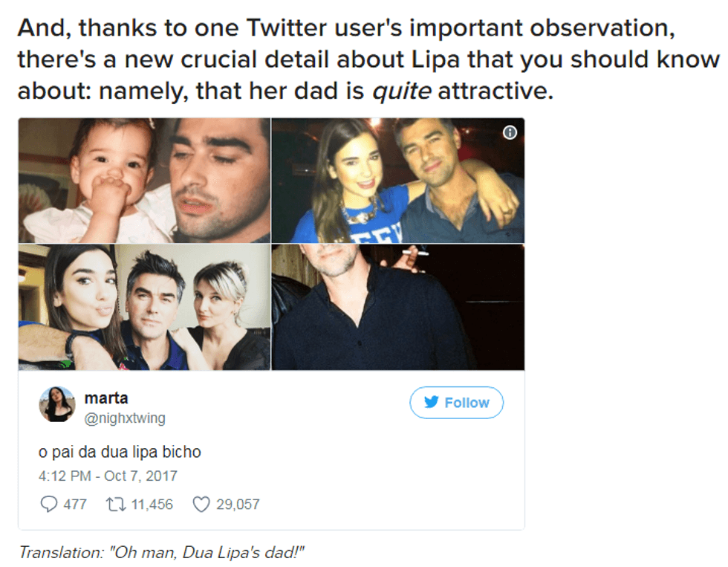Screen dimensions: 728x567
Task: Click the Twitter bird icon in Follow
Action: 431,402
